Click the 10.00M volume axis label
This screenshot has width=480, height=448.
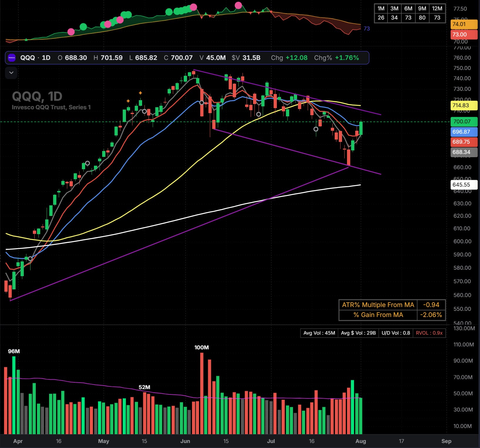[x=462, y=426]
